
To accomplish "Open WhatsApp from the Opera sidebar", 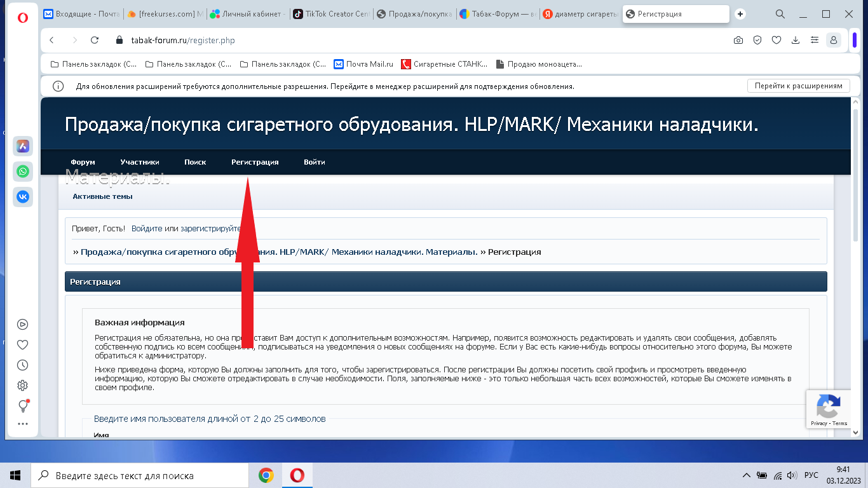I will (22, 172).
